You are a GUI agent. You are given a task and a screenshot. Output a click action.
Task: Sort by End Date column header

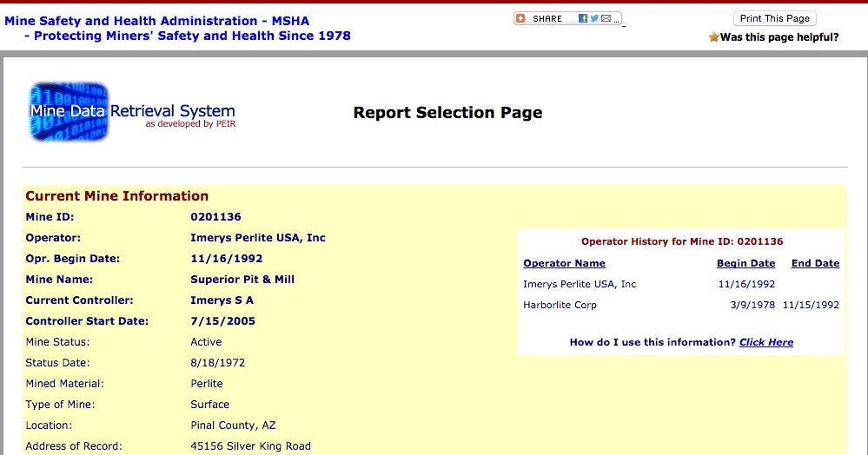click(815, 263)
